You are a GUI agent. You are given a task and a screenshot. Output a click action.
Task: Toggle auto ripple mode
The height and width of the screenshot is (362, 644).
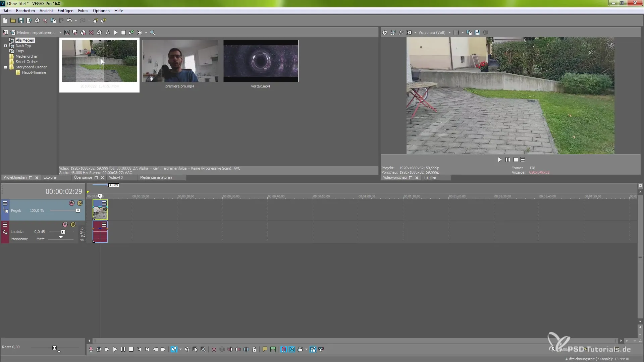[x=300, y=349]
